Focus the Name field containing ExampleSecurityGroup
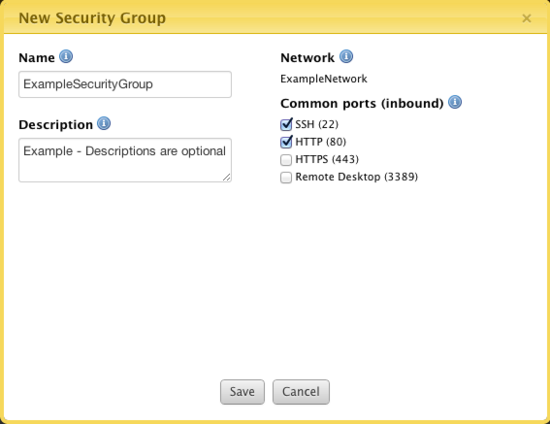 point(125,84)
